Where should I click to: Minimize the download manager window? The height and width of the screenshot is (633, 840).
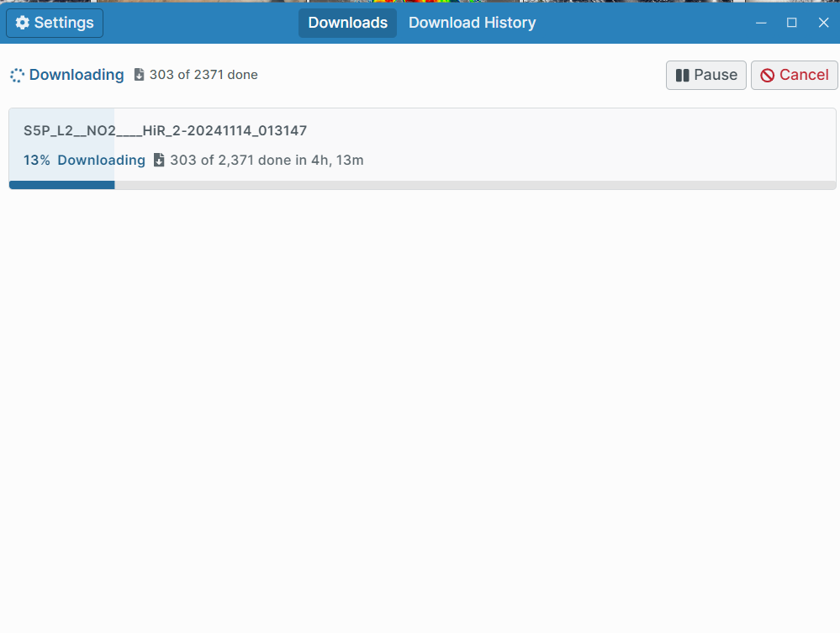click(x=761, y=23)
